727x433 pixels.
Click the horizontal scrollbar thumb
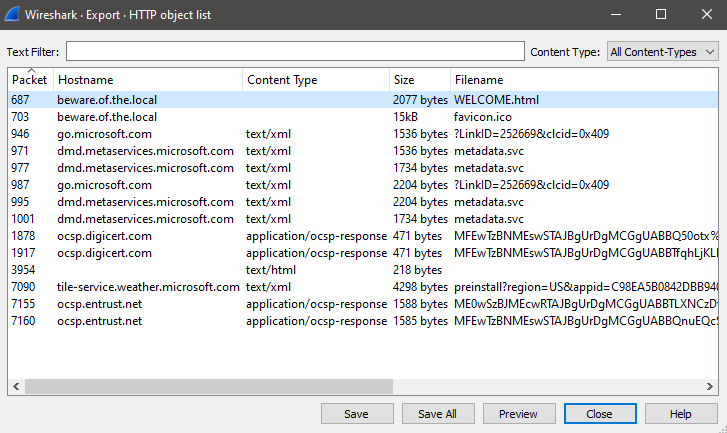point(209,386)
